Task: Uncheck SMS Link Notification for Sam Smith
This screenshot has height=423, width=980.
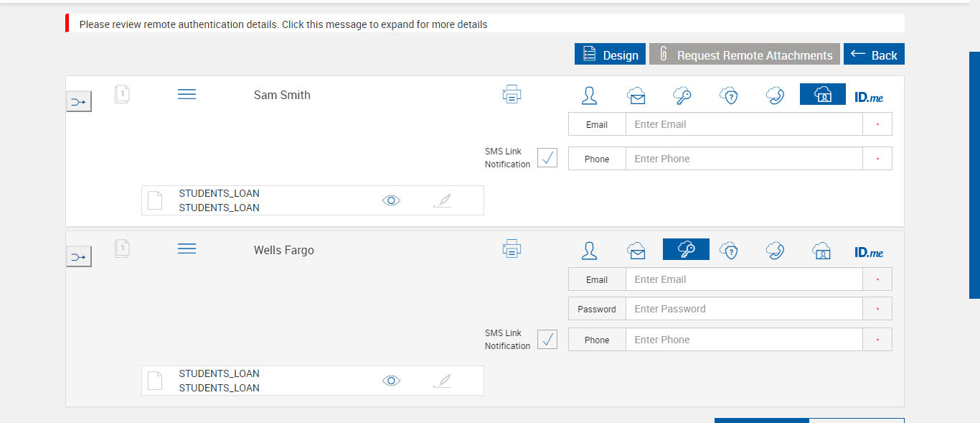Action: 547,158
